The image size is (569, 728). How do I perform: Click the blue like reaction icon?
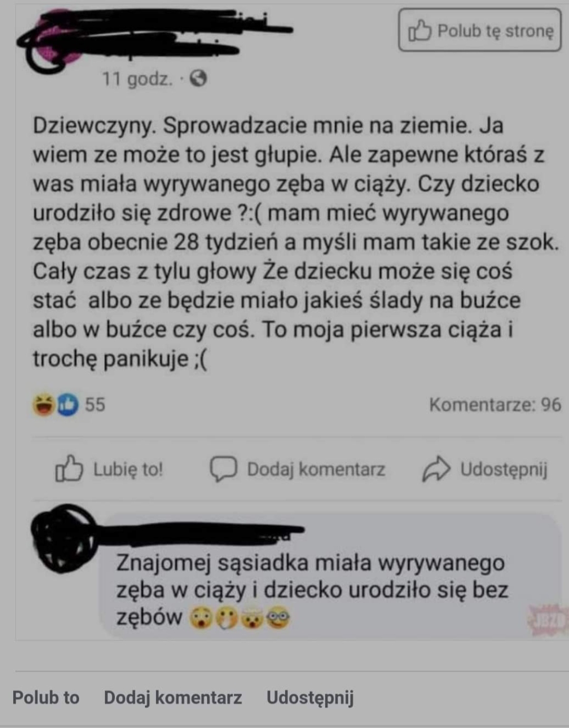click(x=67, y=405)
